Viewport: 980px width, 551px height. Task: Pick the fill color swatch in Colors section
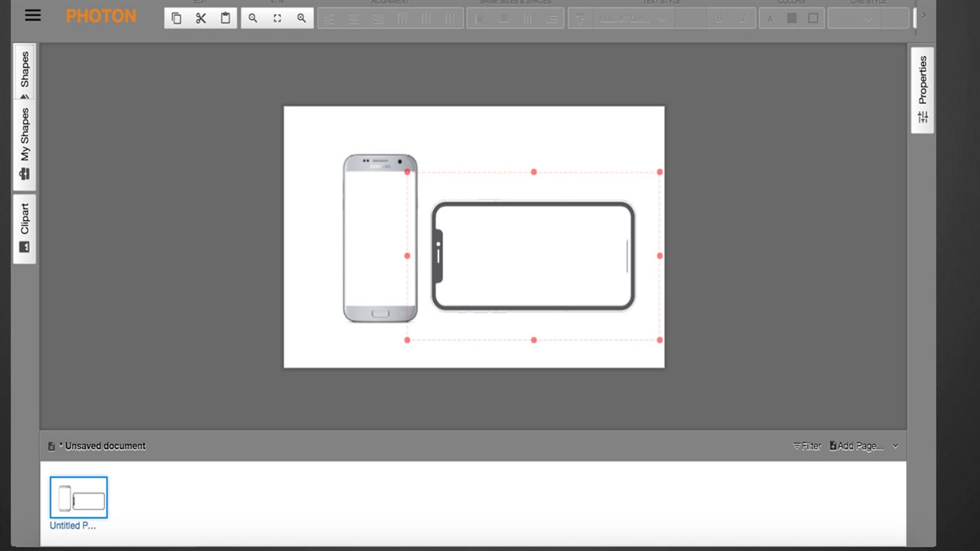[x=792, y=18]
